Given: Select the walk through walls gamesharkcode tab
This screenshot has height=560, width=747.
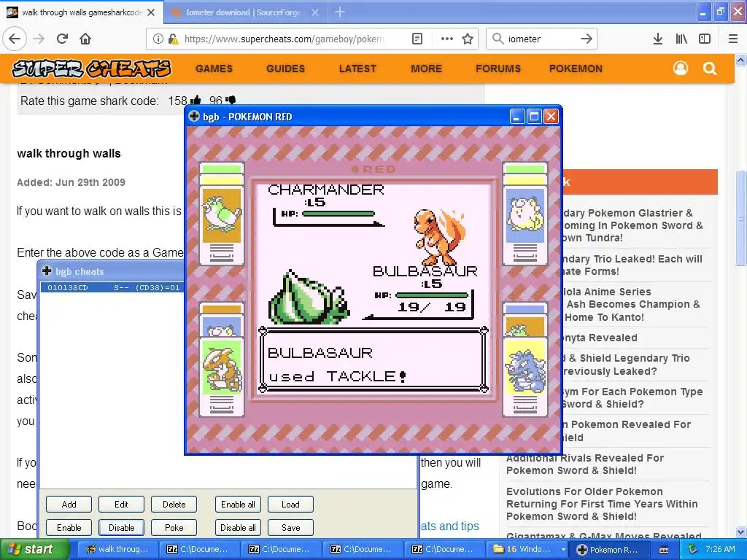Looking at the screenshot, I should click(82, 12).
